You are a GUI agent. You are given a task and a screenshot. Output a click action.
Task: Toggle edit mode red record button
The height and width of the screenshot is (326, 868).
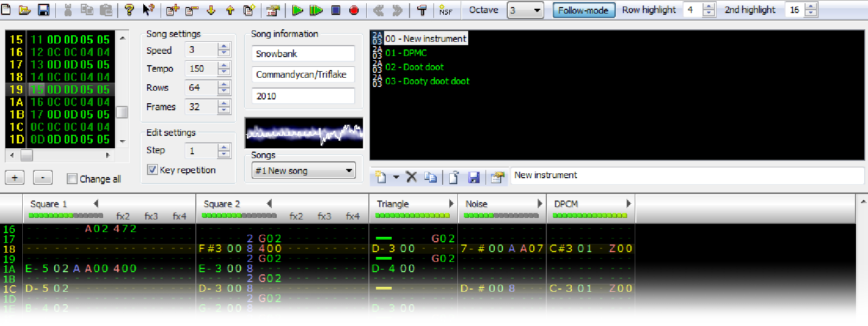tap(354, 10)
